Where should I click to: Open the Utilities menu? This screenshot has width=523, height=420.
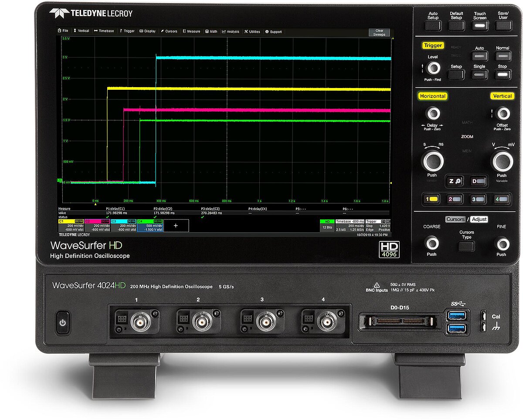pyautogui.click(x=252, y=31)
